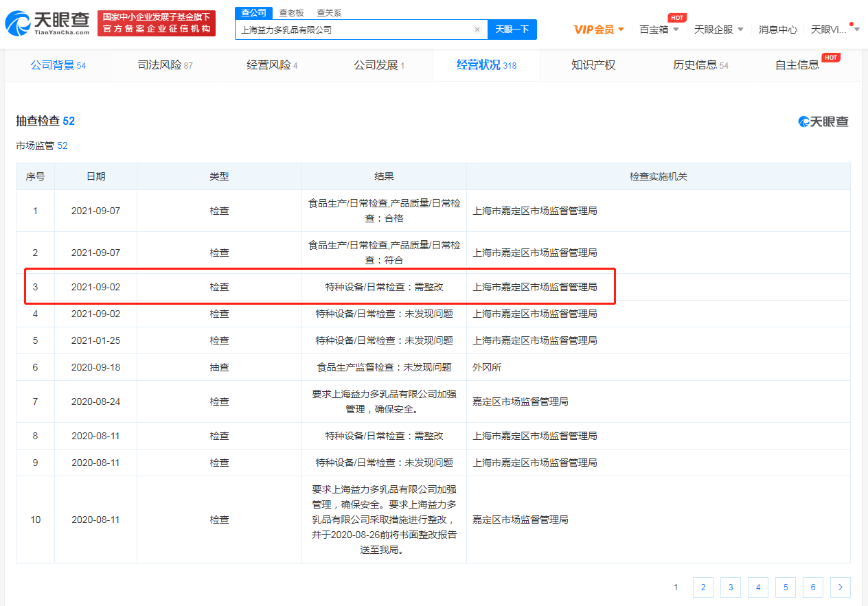
Task: Click row 10 authority 嘉定区市场监督管理局
Action: (x=521, y=520)
